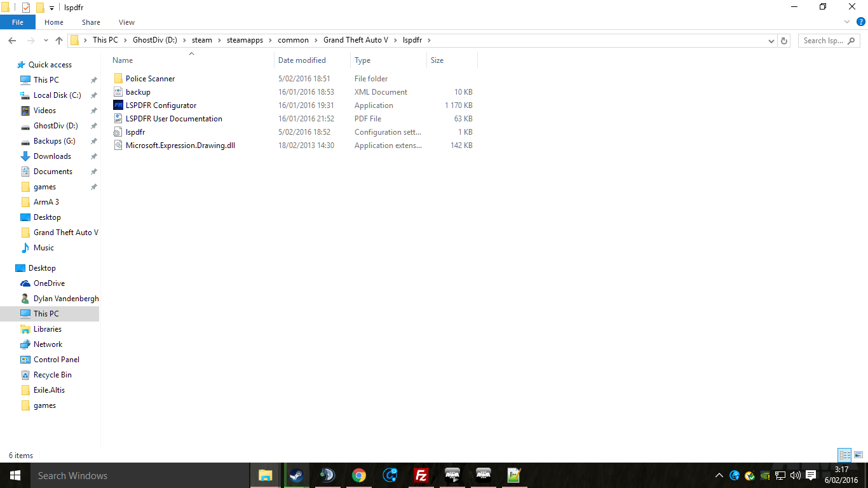
Task: Refresh the current folder view
Action: coord(784,40)
